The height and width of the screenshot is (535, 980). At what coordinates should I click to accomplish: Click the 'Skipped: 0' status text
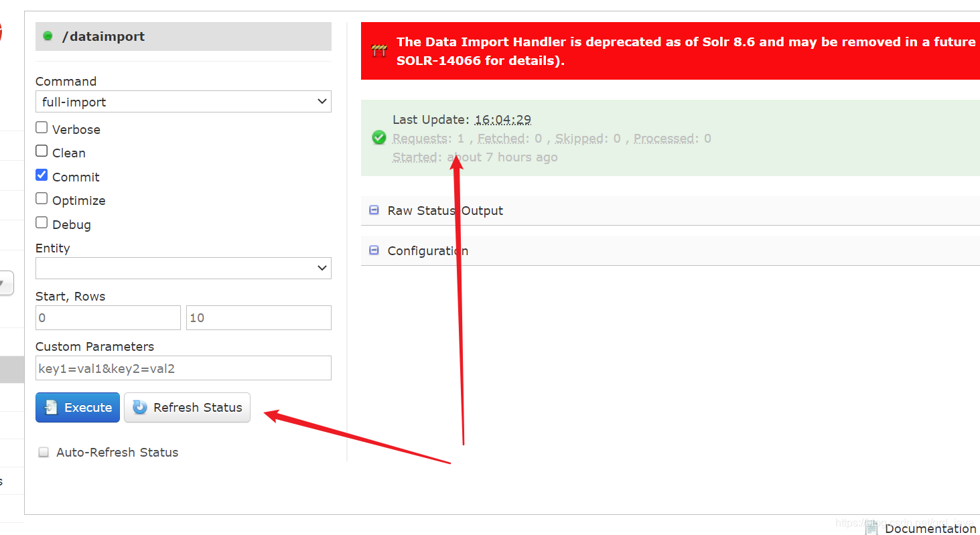click(x=588, y=139)
